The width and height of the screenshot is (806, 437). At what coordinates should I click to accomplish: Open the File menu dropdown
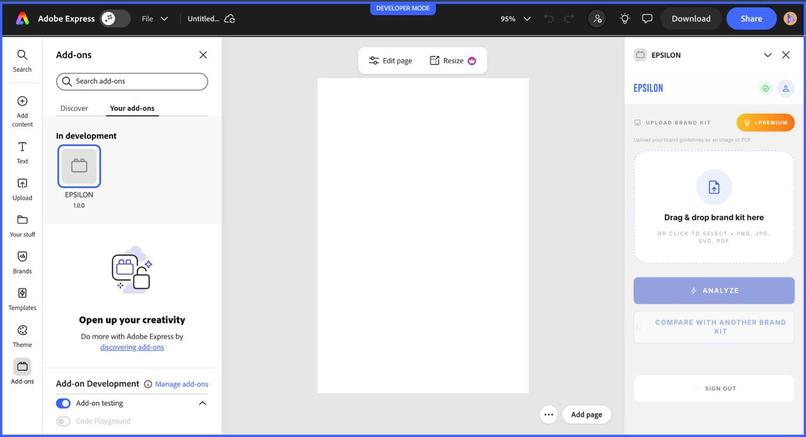click(155, 19)
